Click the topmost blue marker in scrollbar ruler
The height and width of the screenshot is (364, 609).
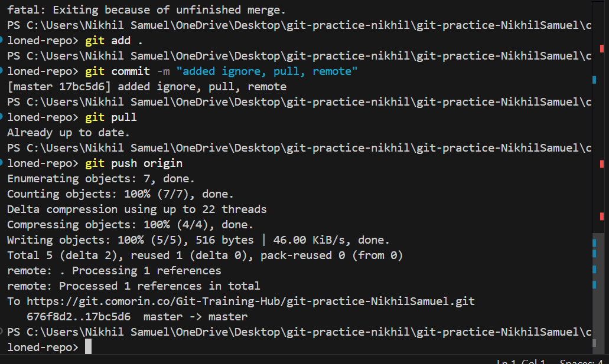point(594,80)
